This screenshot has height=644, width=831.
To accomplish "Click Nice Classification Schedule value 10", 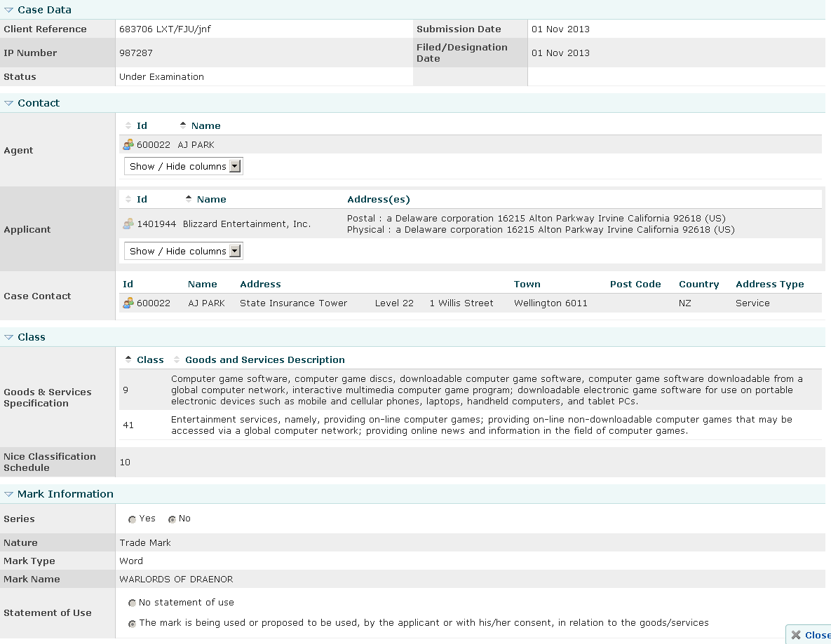I will [x=125, y=463].
